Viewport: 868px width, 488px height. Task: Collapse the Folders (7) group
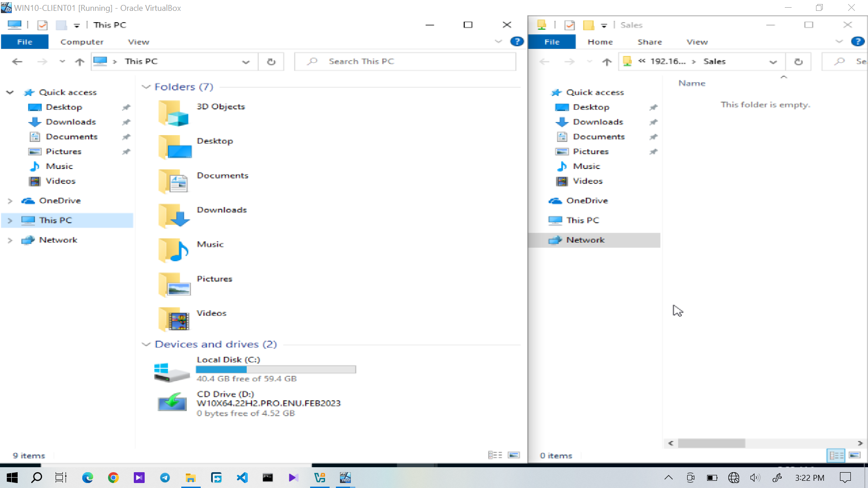click(146, 87)
